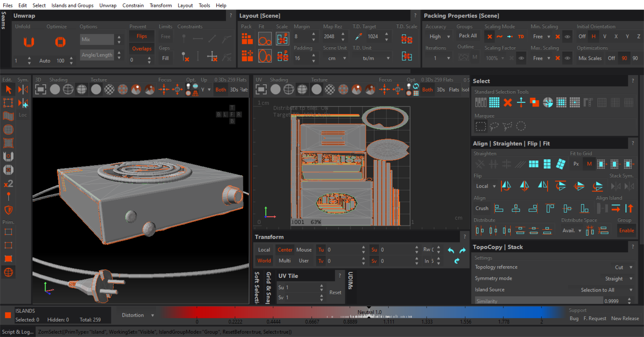
Task: Open the Islands and Groups menu
Action: point(72,5)
